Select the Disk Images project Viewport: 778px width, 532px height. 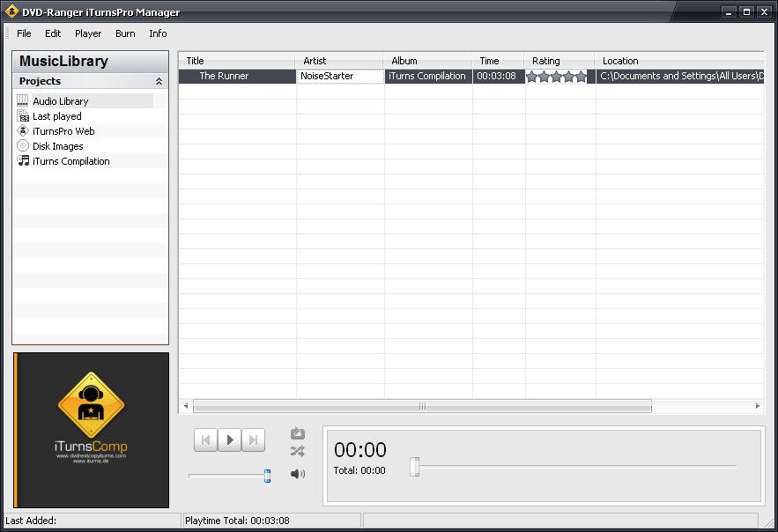tap(57, 146)
